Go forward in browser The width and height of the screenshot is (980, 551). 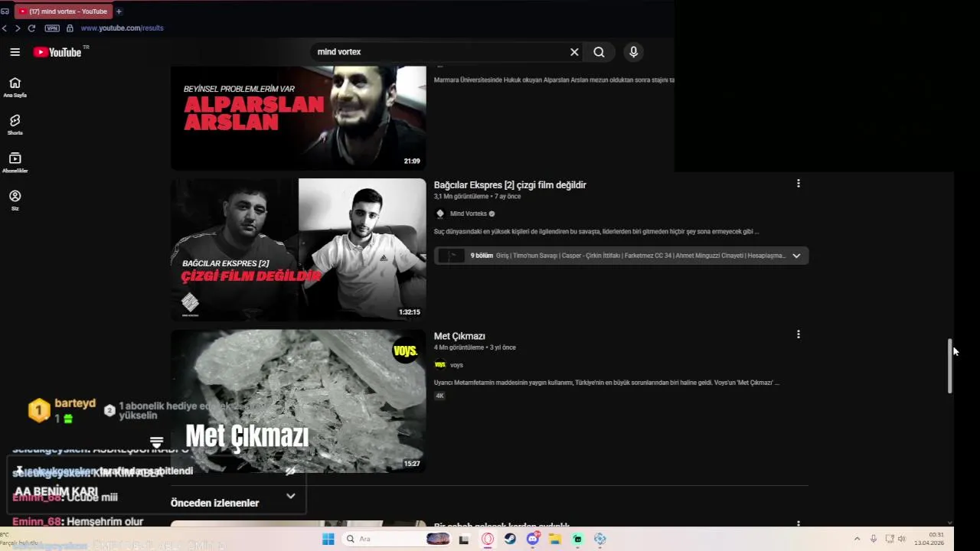18,28
